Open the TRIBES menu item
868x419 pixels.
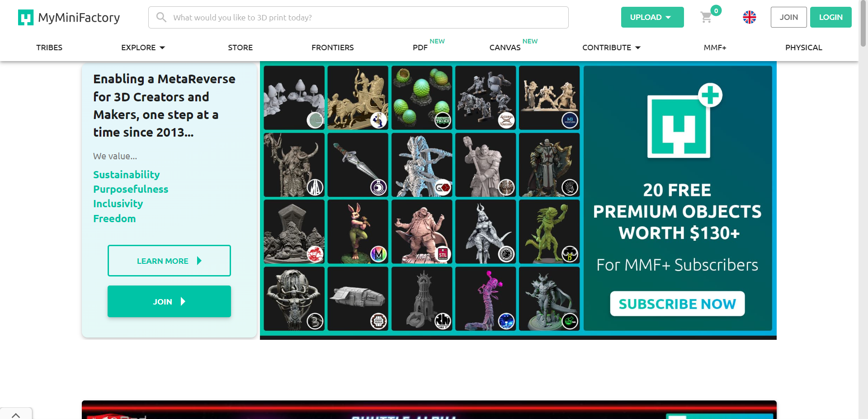coord(49,48)
